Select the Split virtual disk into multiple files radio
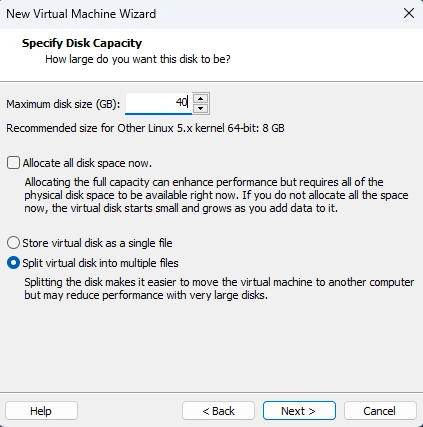The width and height of the screenshot is (423, 427). coord(13,263)
